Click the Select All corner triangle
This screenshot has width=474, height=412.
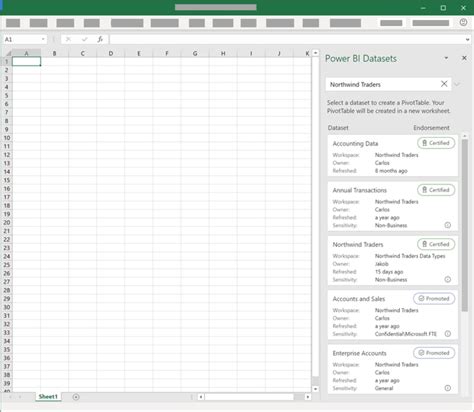tap(8, 53)
